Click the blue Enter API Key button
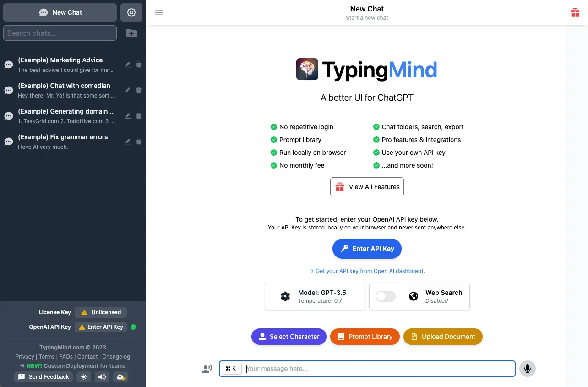 coord(367,249)
